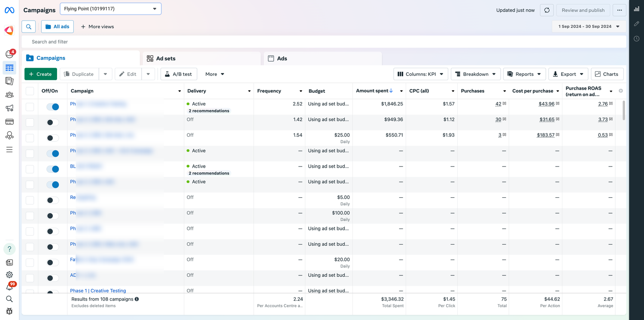Open the pencil edit icon in the right rail
This screenshot has width=644, height=320.
tap(637, 24)
